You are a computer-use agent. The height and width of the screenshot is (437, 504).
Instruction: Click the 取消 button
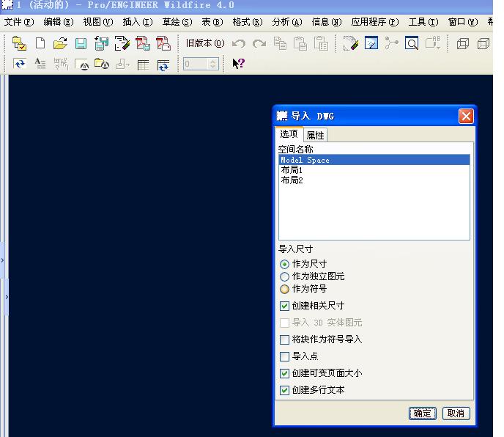coord(456,414)
